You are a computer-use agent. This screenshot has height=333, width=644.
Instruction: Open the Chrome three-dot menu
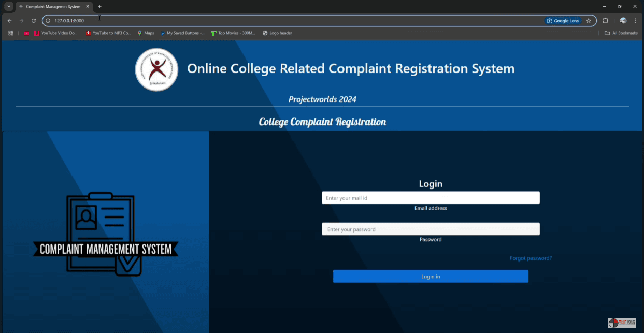click(x=635, y=21)
